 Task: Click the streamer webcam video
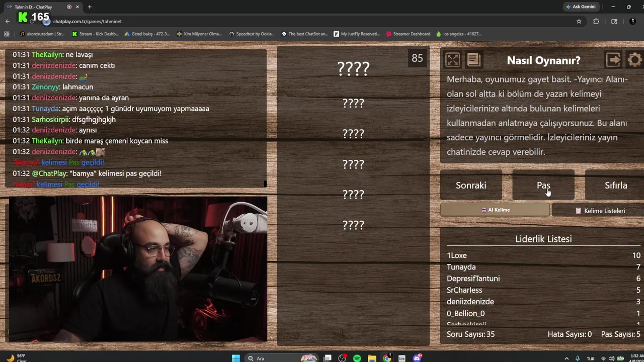coord(138,269)
